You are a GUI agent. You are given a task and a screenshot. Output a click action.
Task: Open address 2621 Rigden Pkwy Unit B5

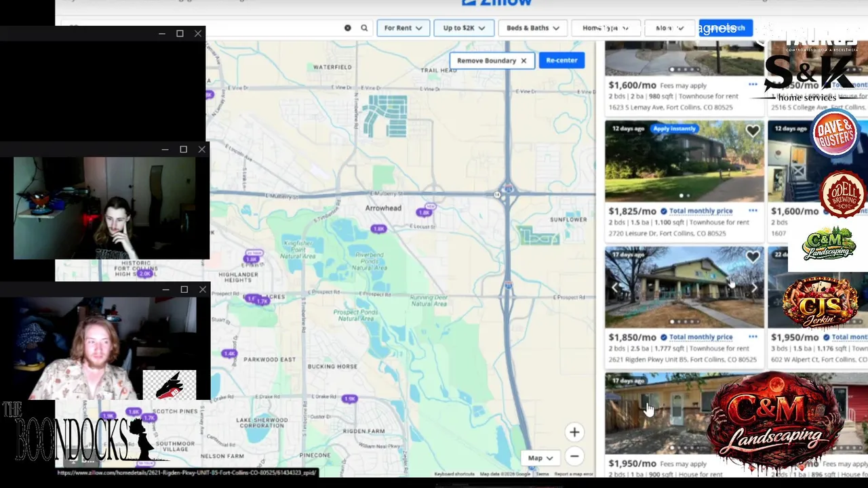[x=682, y=359]
